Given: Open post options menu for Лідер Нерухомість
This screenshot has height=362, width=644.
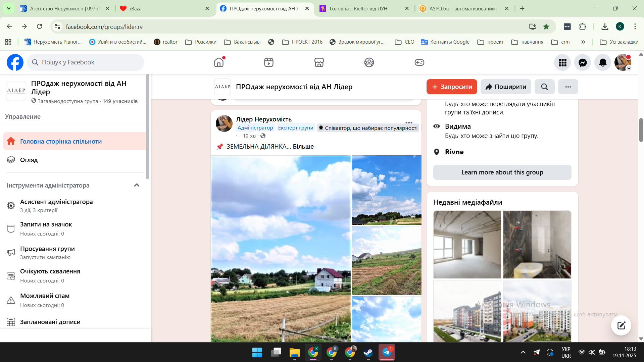Looking at the screenshot, I should (408, 122).
